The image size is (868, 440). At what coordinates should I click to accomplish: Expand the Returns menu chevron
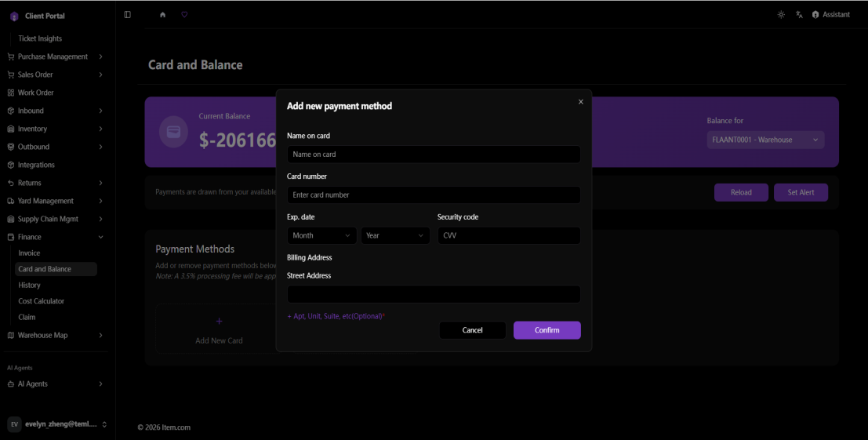click(x=100, y=183)
